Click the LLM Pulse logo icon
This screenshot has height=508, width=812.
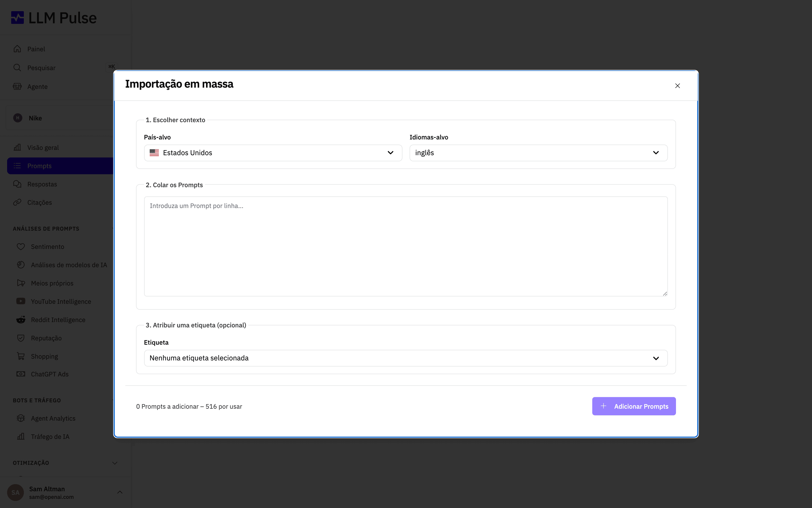pyautogui.click(x=18, y=18)
